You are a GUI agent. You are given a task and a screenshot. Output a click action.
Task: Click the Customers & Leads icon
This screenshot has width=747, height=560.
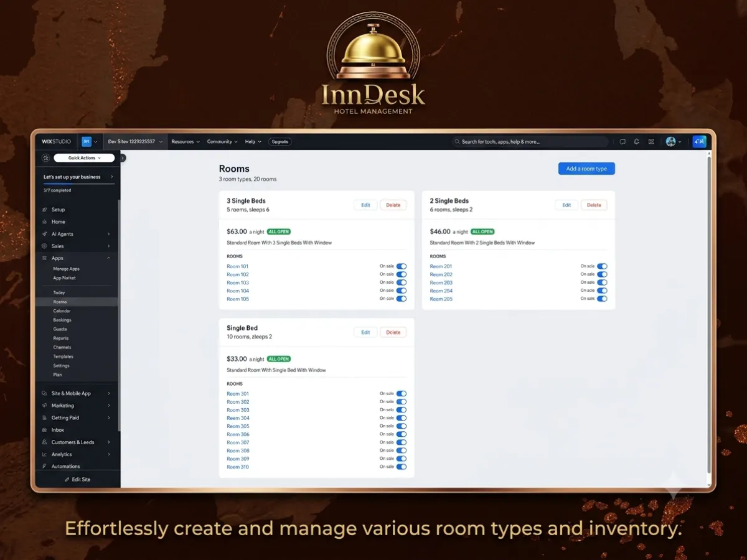coord(44,442)
